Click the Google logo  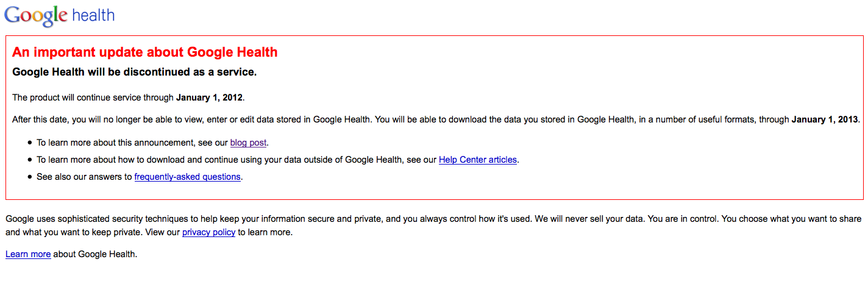[35, 15]
